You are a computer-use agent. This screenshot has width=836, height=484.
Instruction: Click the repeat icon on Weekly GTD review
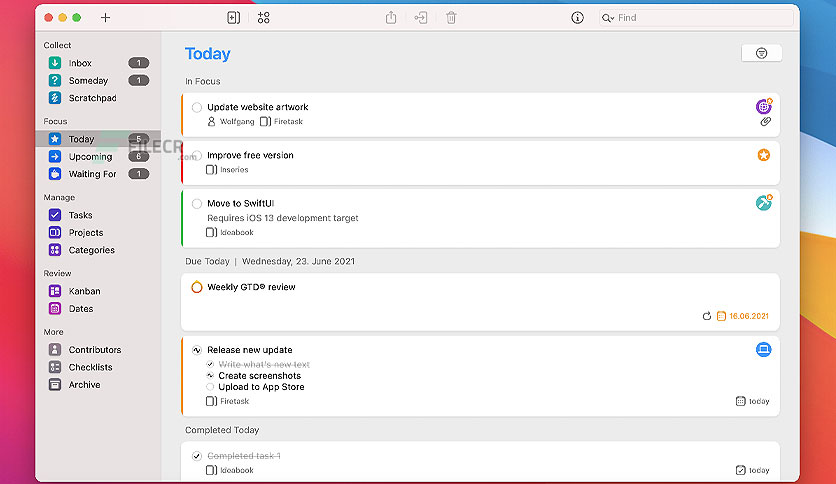click(x=707, y=316)
